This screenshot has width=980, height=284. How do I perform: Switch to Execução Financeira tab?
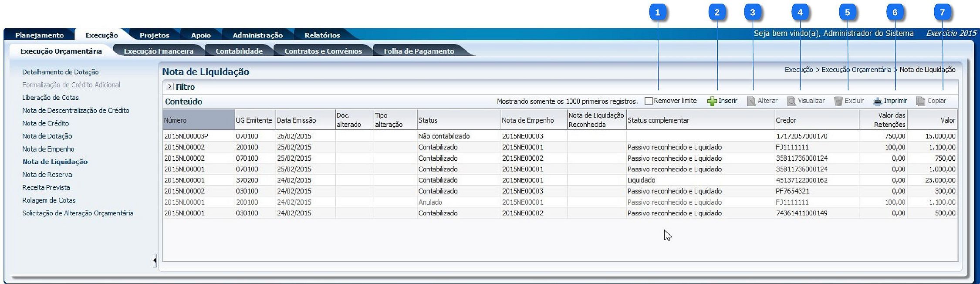click(159, 51)
